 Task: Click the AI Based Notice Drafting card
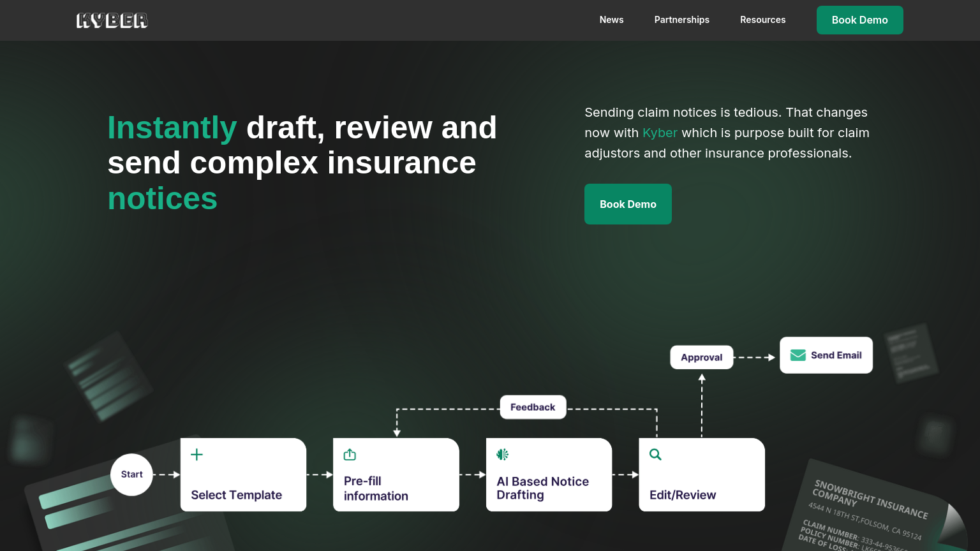coord(549,475)
